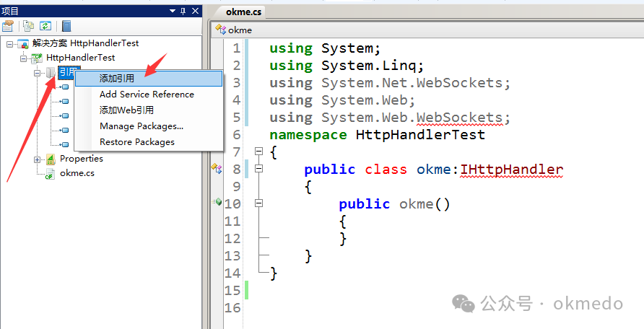Screen dimensions: 644x329
Task: Click the solution icon beside 解决方案 HttpHandlerTest
Action: tap(23, 43)
